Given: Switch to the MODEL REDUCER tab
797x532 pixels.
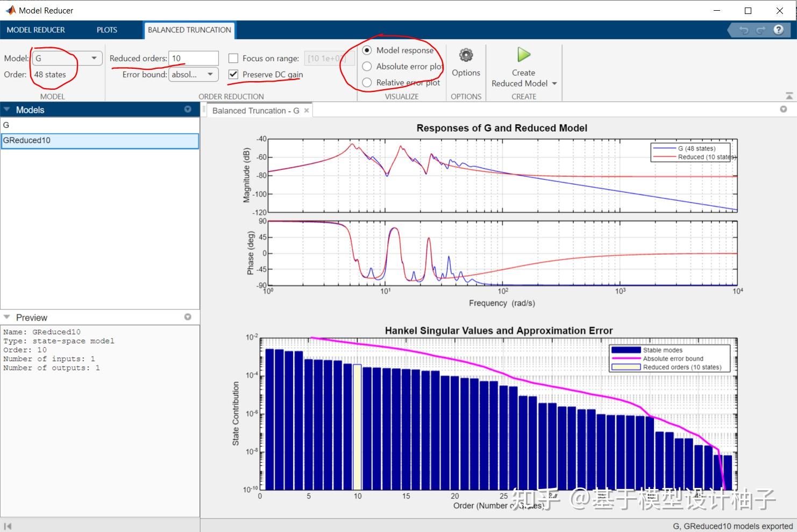Looking at the screenshot, I should (35, 30).
